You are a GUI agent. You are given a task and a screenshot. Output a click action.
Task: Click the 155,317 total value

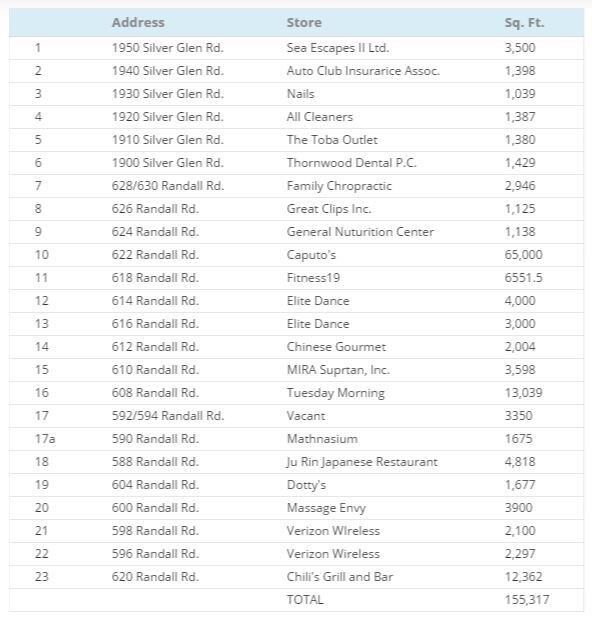pyautogui.click(x=527, y=600)
